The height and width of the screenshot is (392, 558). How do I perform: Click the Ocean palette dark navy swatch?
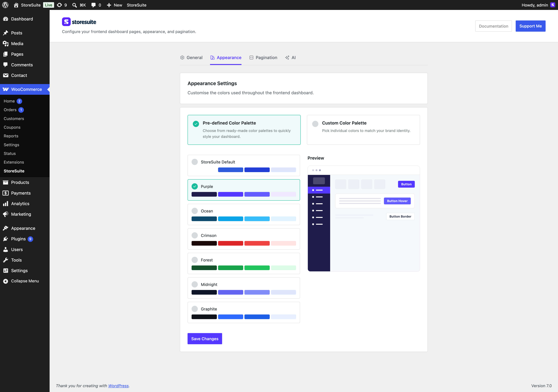pos(204,219)
